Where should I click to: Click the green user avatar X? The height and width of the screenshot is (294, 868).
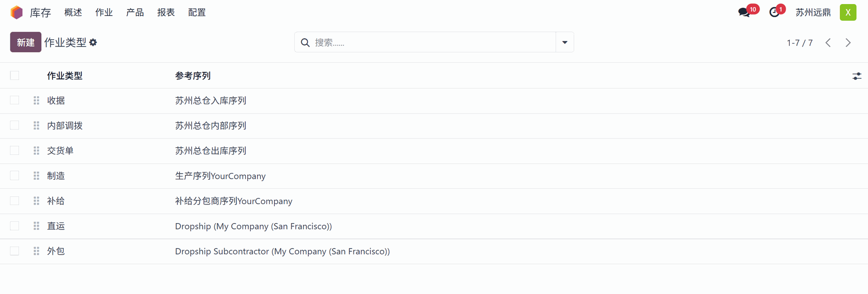pos(848,12)
